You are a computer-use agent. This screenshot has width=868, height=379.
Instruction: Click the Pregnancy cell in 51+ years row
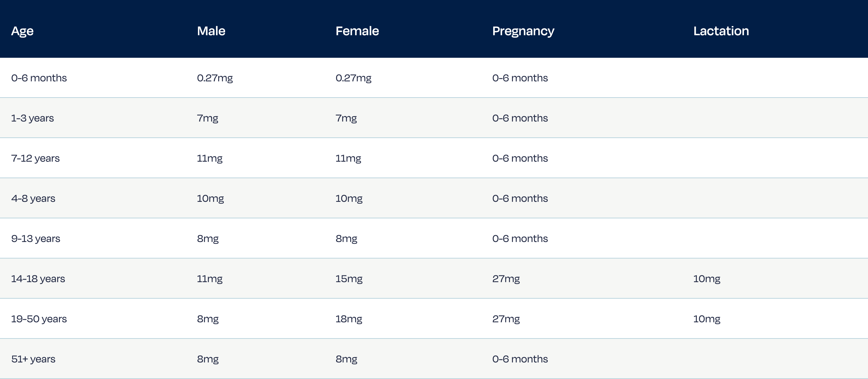pos(520,359)
